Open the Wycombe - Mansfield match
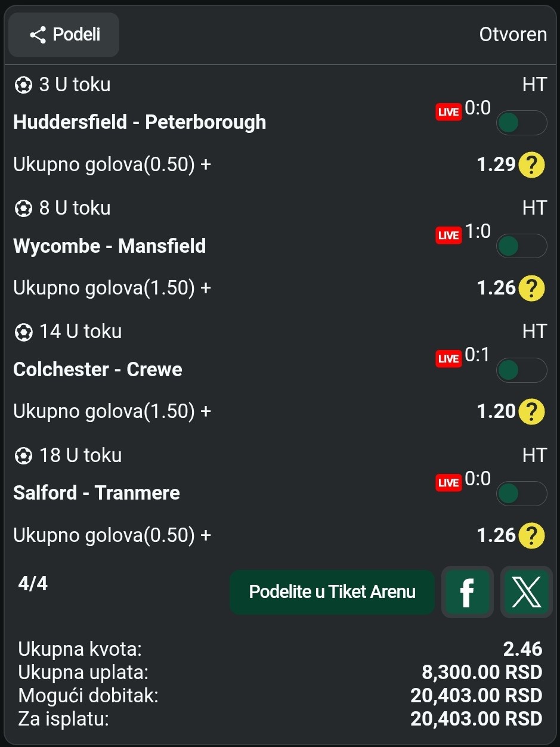 [x=110, y=246]
